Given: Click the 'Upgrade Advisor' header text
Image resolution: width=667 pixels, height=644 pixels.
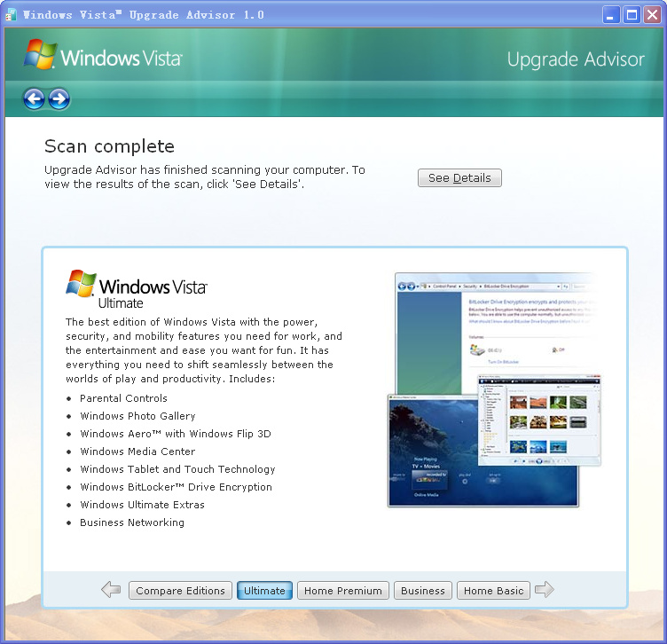Looking at the screenshot, I should pyautogui.click(x=576, y=59).
